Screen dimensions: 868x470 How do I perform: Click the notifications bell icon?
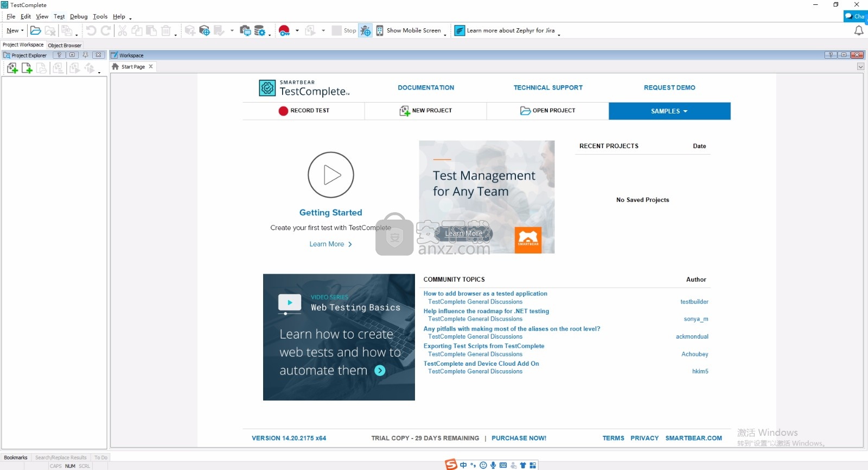[x=859, y=30]
